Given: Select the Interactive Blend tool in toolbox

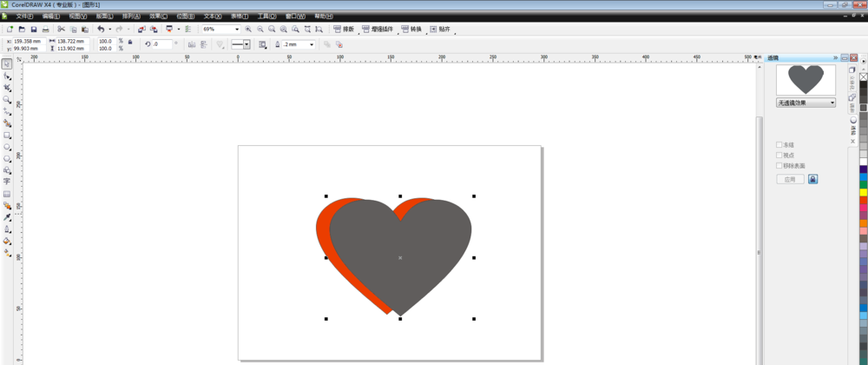Looking at the screenshot, I should tap(7, 205).
